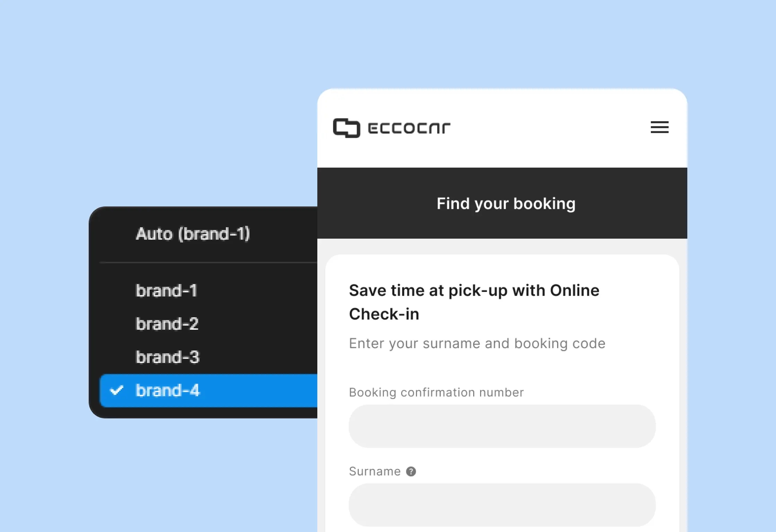
Task: Click the Find your booking heading
Action: [506, 204]
